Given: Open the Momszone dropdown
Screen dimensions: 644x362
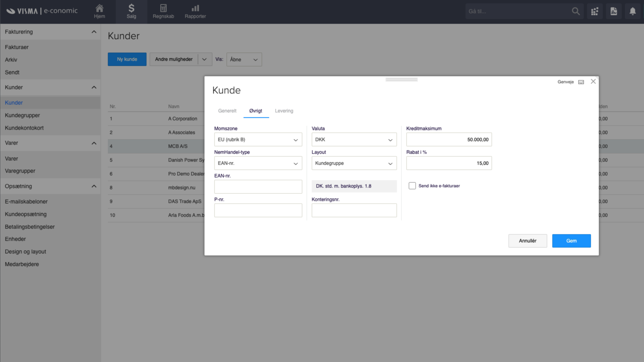Looking at the screenshot, I should (x=258, y=139).
